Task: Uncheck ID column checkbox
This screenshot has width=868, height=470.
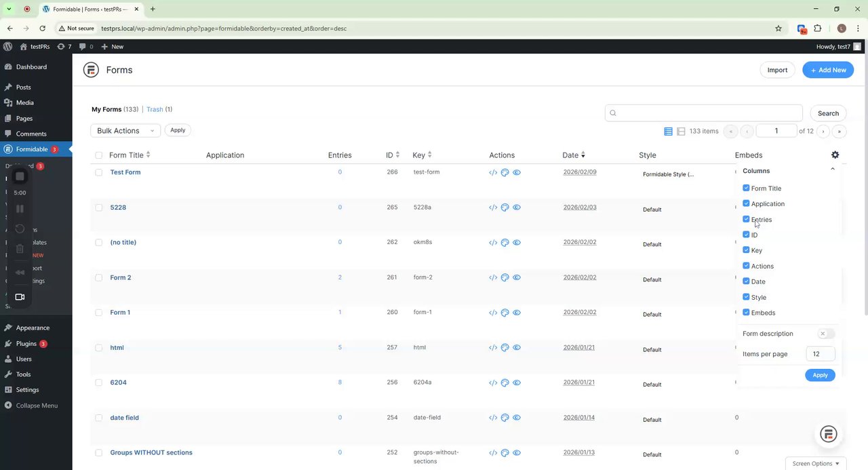Action: [x=746, y=235]
